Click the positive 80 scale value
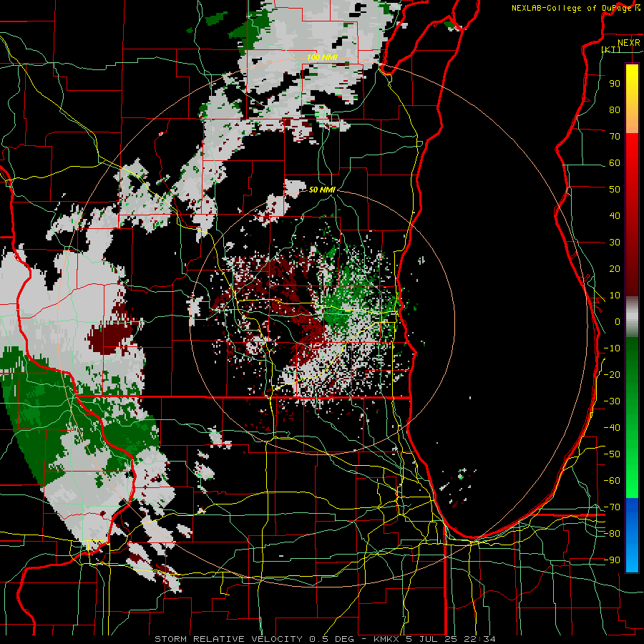The image size is (644, 644). [x=615, y=109]
